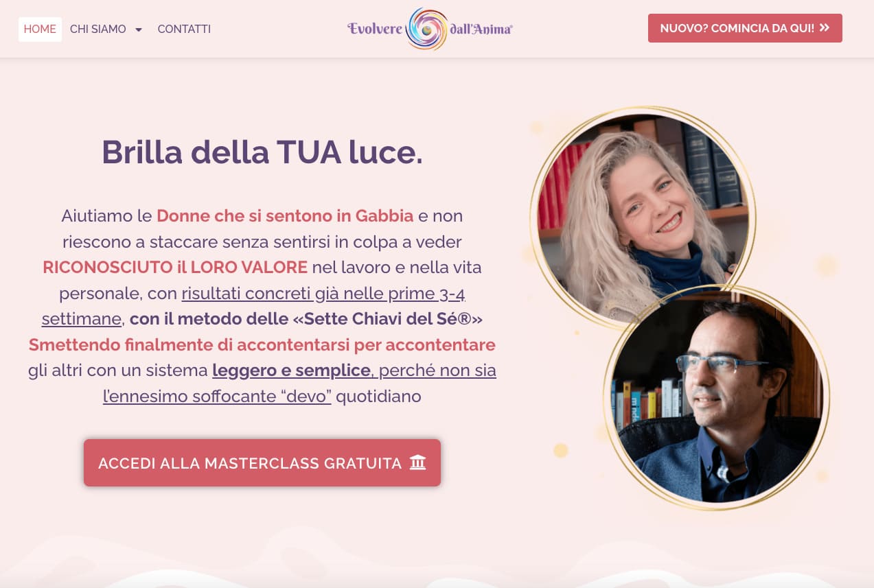The image size is (874, 588).
Task: Click the institution building icon on masterclass button
Action: pos(417,462)
